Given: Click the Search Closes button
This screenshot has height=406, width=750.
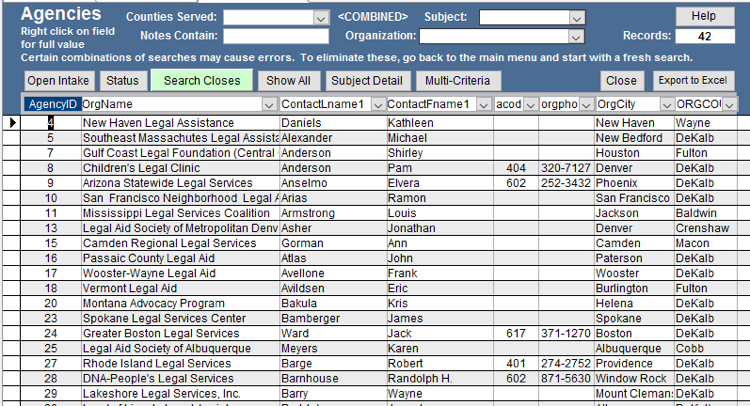Looking at the screenshot, I should [x=202, y=81].
